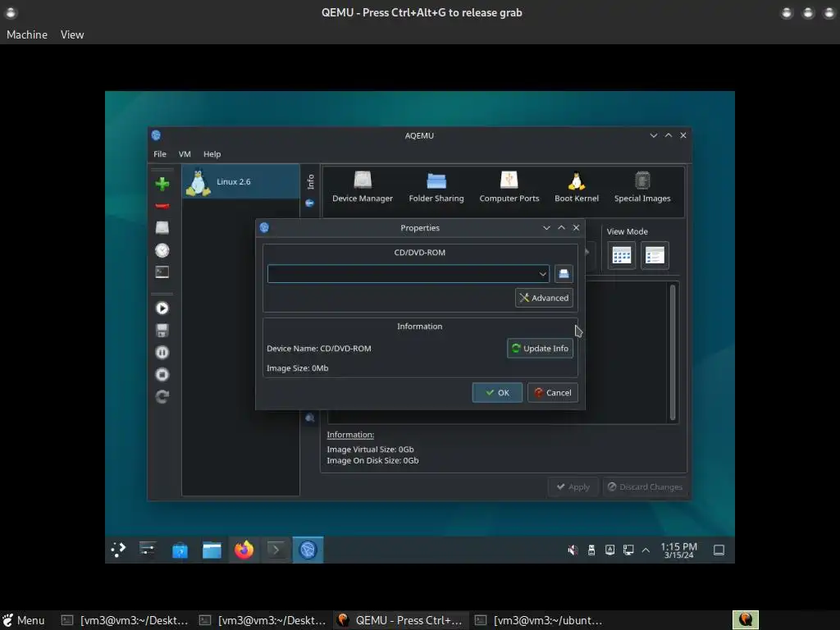Viewport: 840px width, 630px height.
Task: Click the keyboard layout tray icon
Action: (609, 550)
